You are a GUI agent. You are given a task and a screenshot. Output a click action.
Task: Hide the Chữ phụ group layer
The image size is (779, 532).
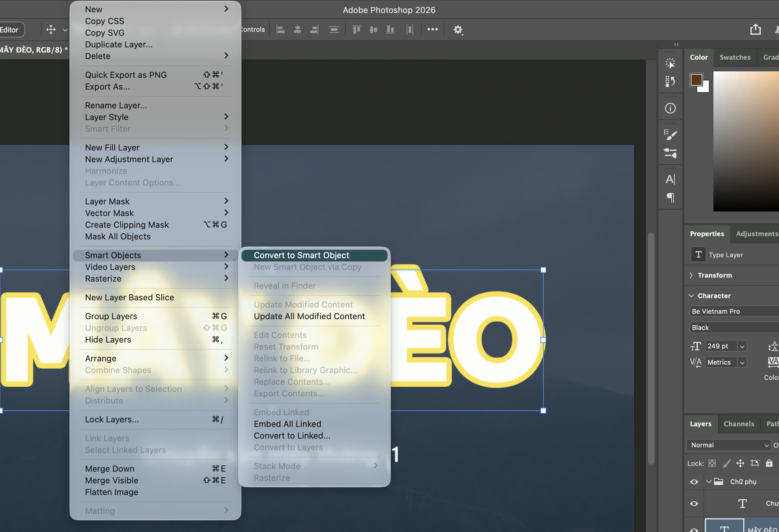click(694, 482)
